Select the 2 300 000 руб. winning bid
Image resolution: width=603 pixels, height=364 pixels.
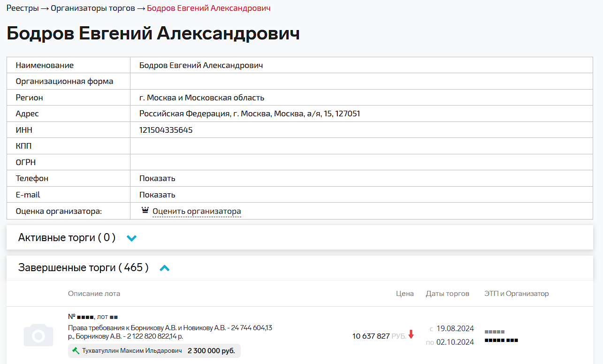[211, 350]
